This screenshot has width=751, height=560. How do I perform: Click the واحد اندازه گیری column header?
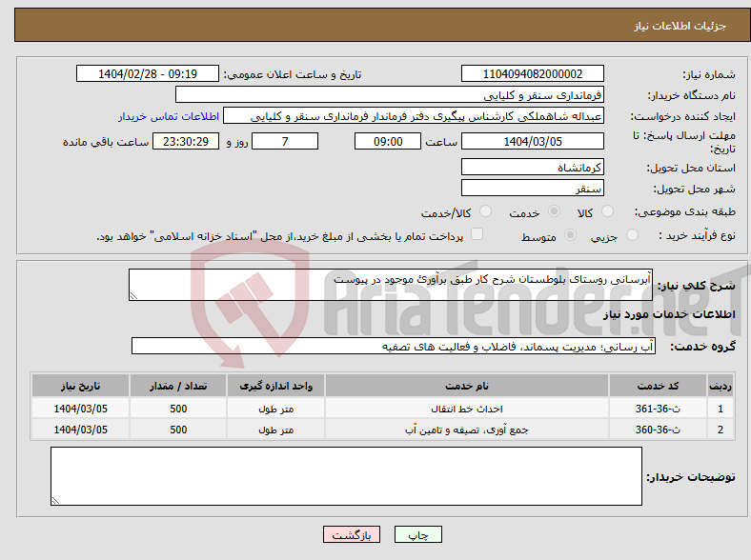[x=275, y=386]
